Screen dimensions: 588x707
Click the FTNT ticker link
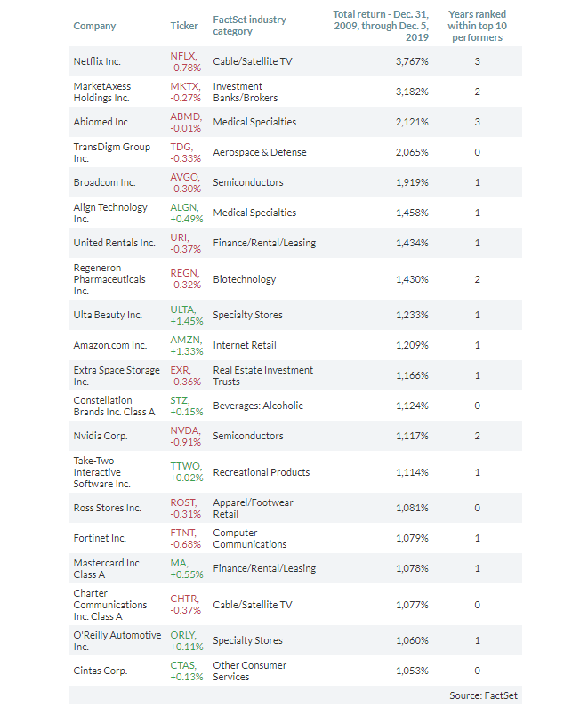tap(183, 533)
